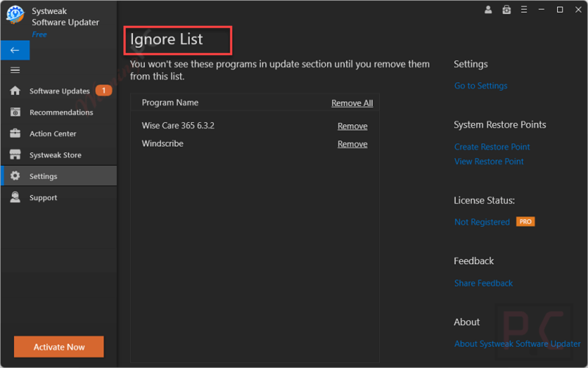Click Remove All link
The height and width of the screenshot is (368, 588).
(352, 103)
